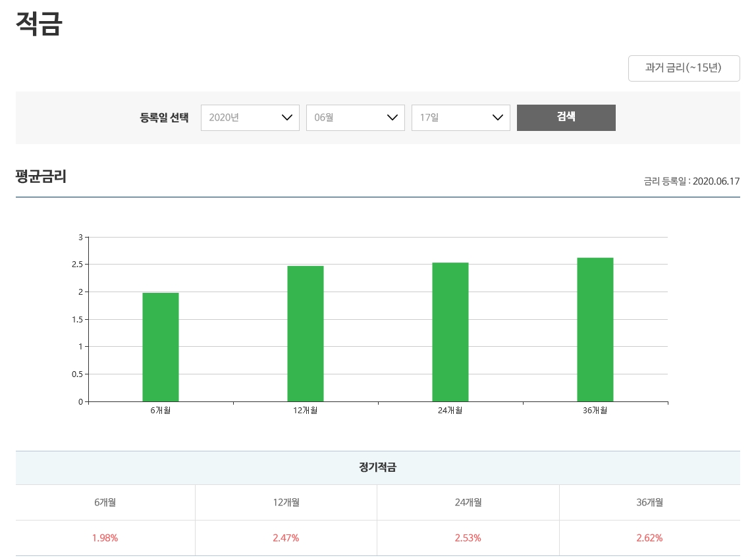The image size is (756, 560).
Task: Open the 17일 day dropdown
Action: tap(460, 118)
